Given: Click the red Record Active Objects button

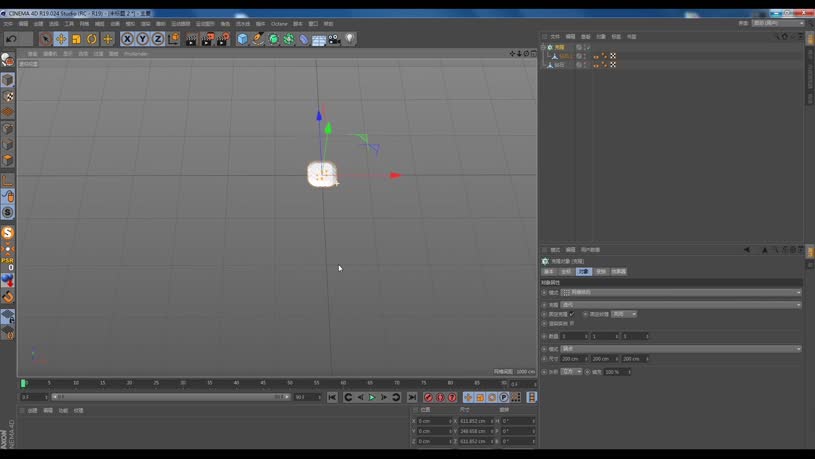Looking at the screenshot, I should tap(428, 397).
